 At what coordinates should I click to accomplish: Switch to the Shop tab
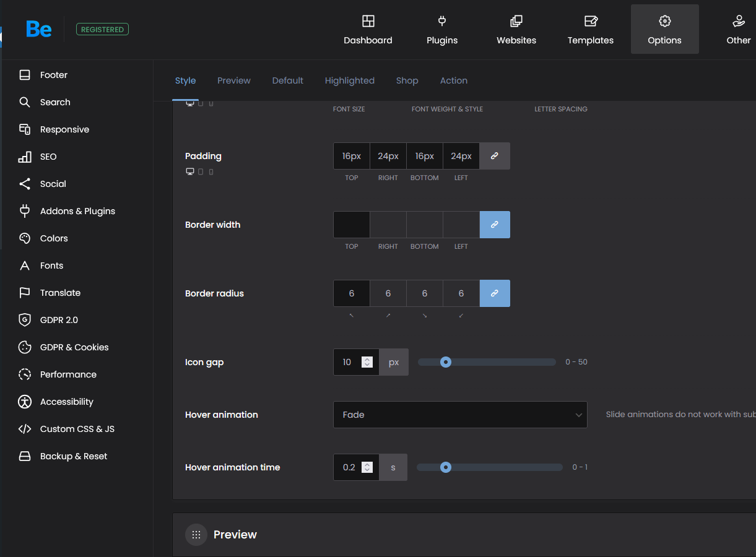[407, 80]
